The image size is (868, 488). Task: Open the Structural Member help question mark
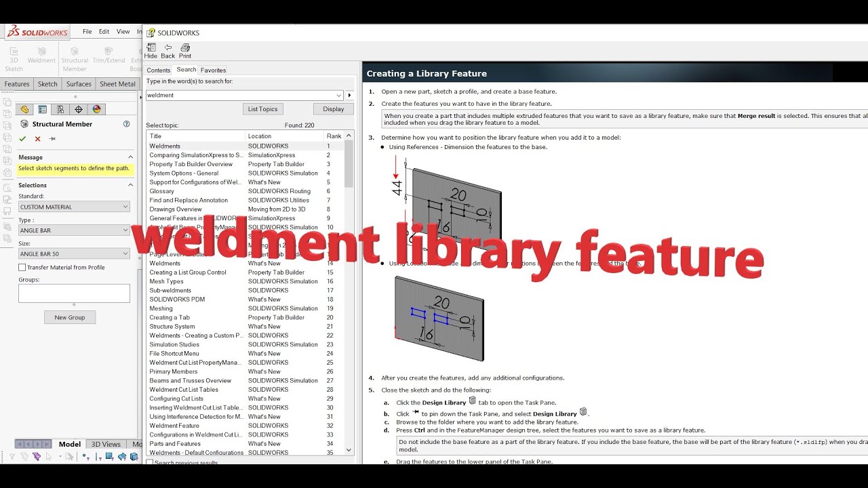(x=126, y=124)
